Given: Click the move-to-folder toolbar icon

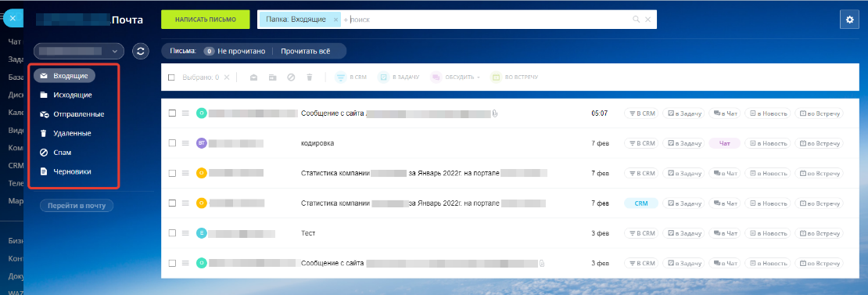Looking at the screenshot, I should 272,77.
